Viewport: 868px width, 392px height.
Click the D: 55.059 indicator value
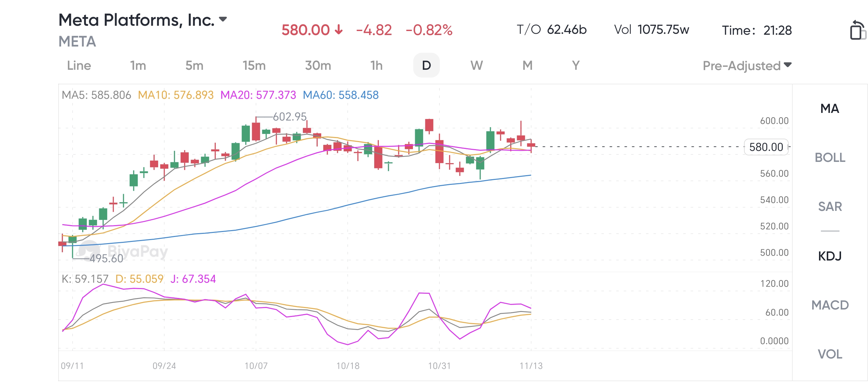tap(139, 279)
